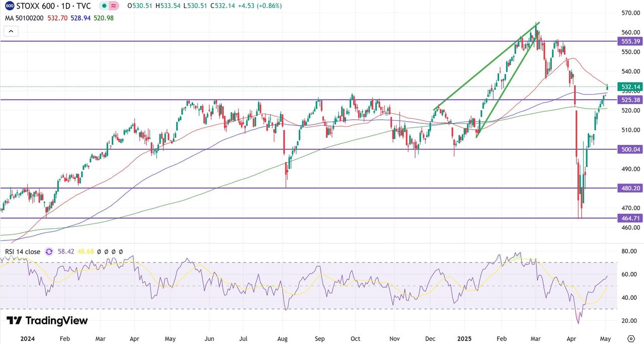Open chart settings gear icon bottom right
644x344 pixels.
pyautogui.click(x=631, y=338)
